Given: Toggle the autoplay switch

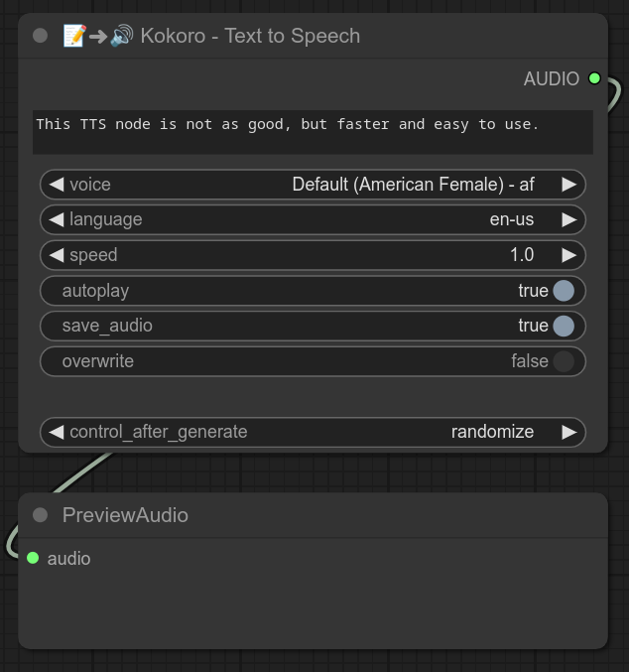Looking at the screenshot, I should coord(563,291).
